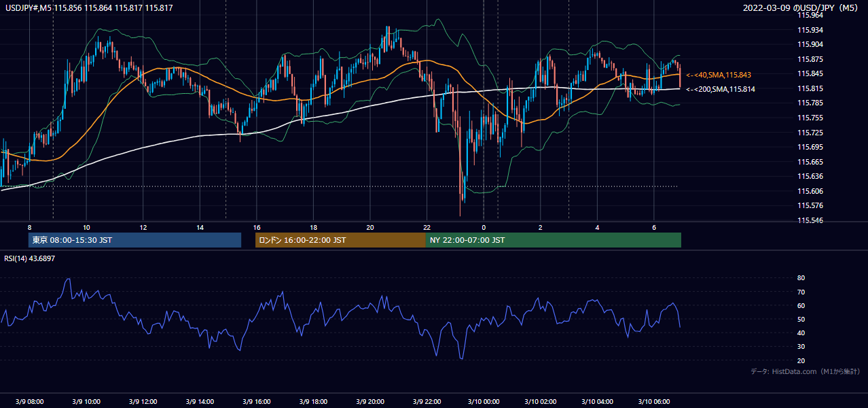Image resolution: width=868 pixels, height=408 pixels.
Task: Click the 200 SMA 115.814 label
Action: click(x=721, y=89)
